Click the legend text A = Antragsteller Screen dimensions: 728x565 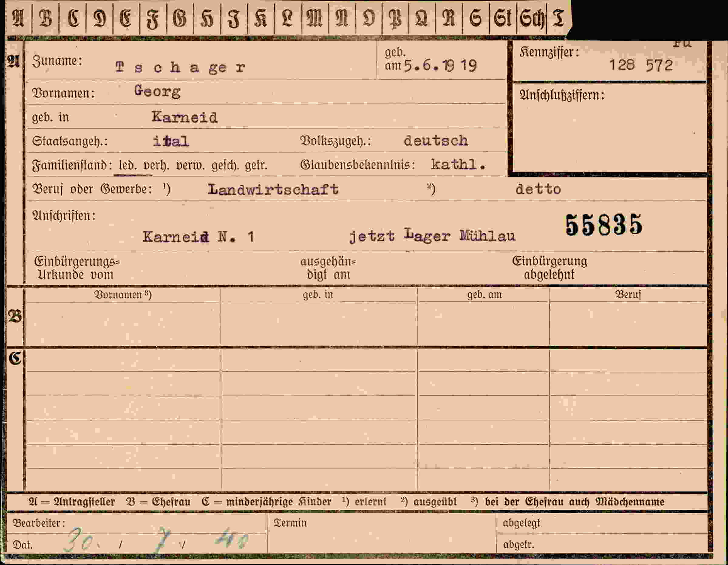coord(72,502)
